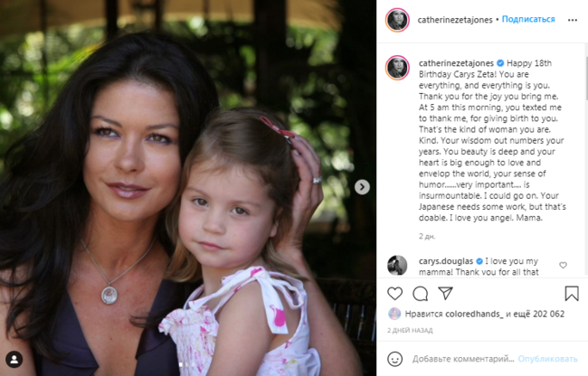Click the Опубликовать post button
Viewport: 588px width, 376px height.
[x=547, y=359]
